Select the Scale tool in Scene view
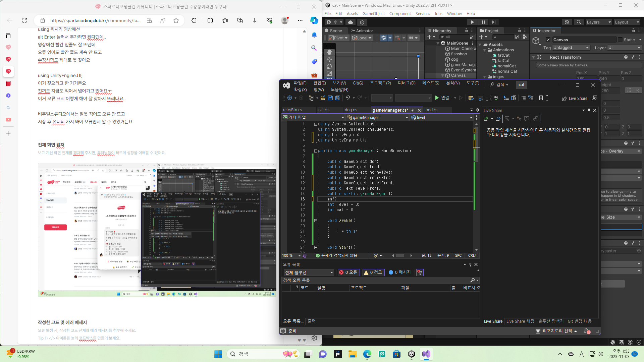This screenshot has height=362, width=644. tap(329, 73)
